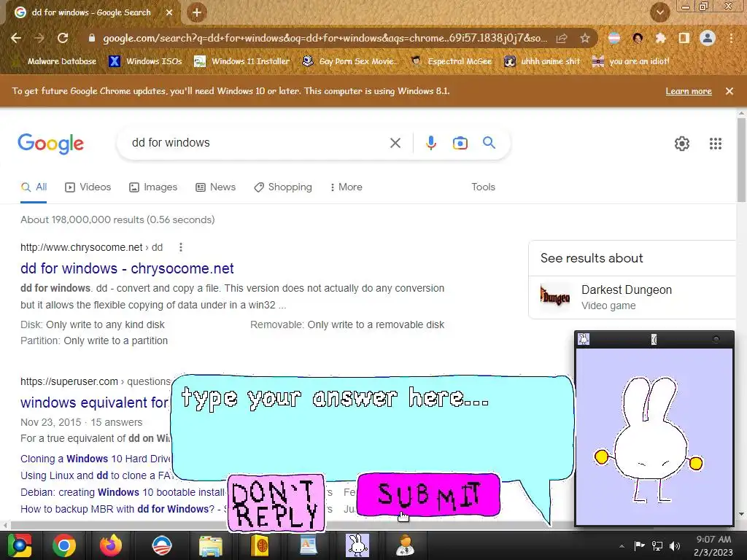
Task: Click the Darkest Dungeon thumbnail image
Action: tap(555, 297)
